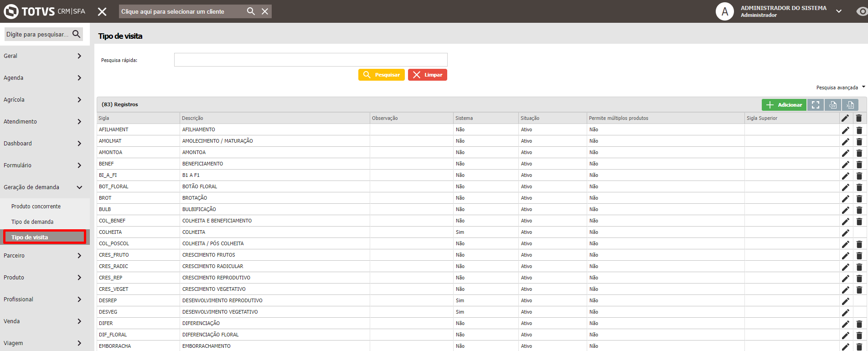Screen dimensions: 868x351
Task: Delete the AMONTOA row
Action: [859, 153]
